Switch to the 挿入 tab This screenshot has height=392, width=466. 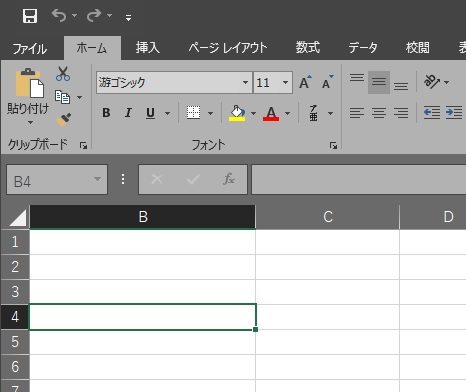(148, 48)
